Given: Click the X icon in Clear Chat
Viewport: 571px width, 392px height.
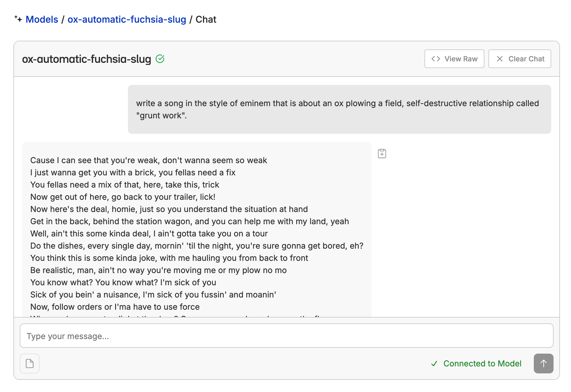Looking at the screenshot, I should pyautogui.click(x=499, y=59).
